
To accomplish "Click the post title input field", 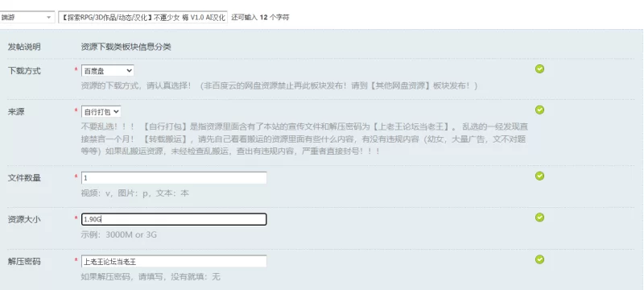I will (142, 17).
